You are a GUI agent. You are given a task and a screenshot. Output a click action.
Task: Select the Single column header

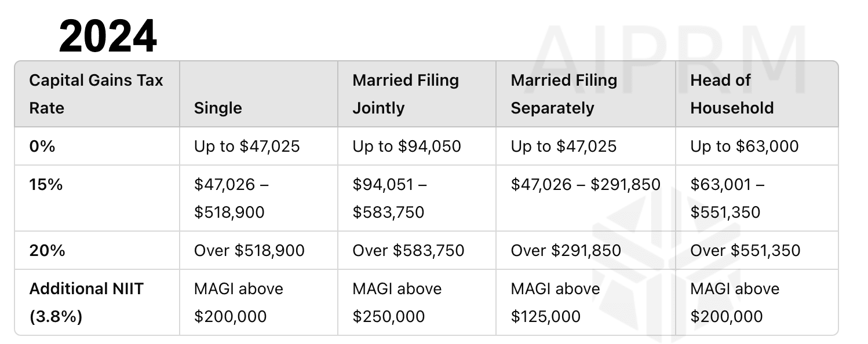point(218,108)
